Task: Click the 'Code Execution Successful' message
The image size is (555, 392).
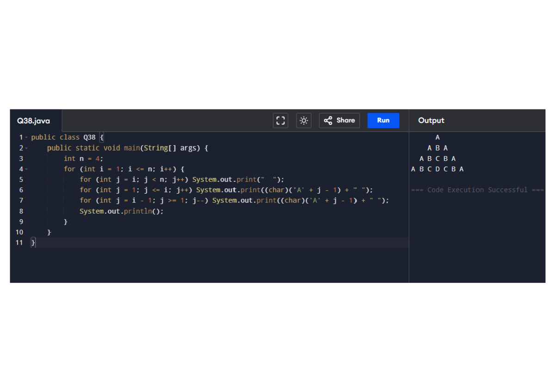Action: click(x=477, y=190)
